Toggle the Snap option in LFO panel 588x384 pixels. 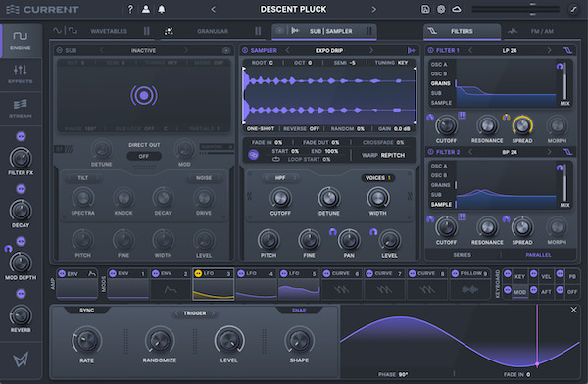(x=299, y=311)
